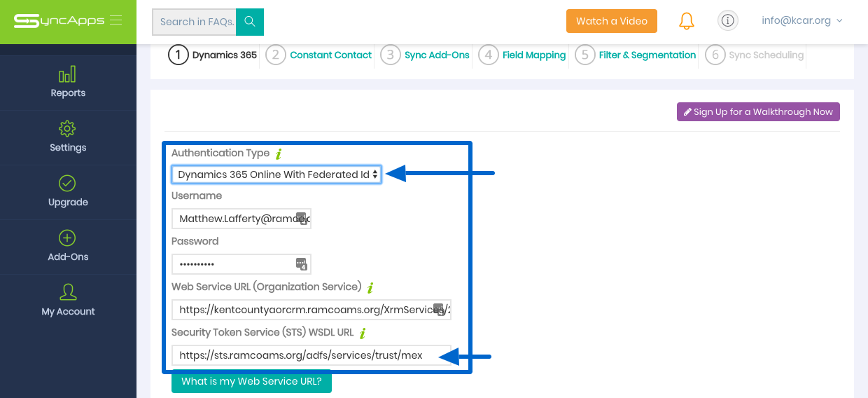Open Settings in the sidebar
This screenshot has height=398, width=868.
(x=68, y=137)
